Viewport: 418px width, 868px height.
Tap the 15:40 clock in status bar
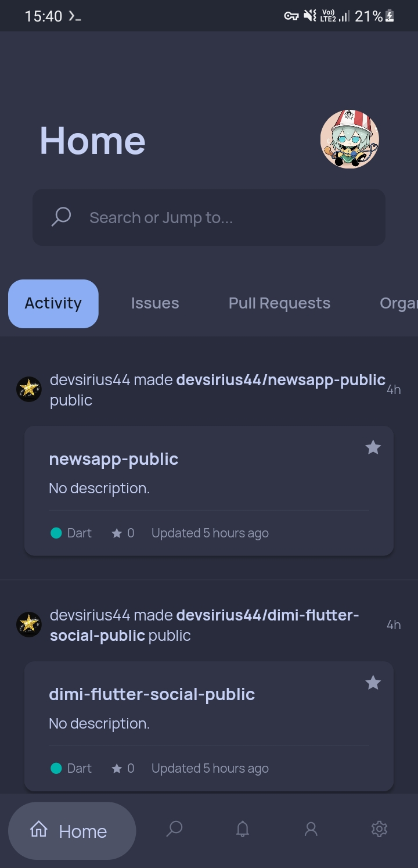coord(43,16)
